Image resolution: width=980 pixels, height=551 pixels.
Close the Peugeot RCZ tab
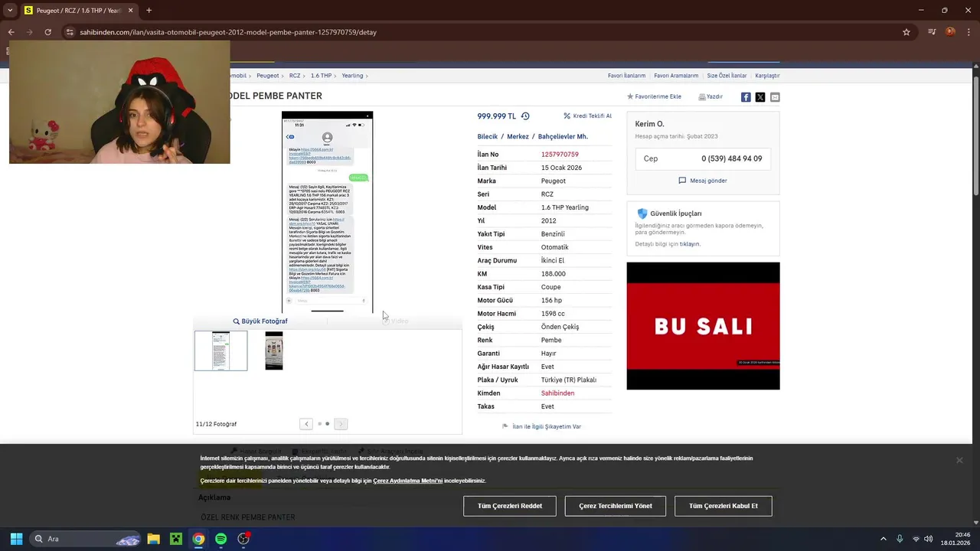[130, 10]
